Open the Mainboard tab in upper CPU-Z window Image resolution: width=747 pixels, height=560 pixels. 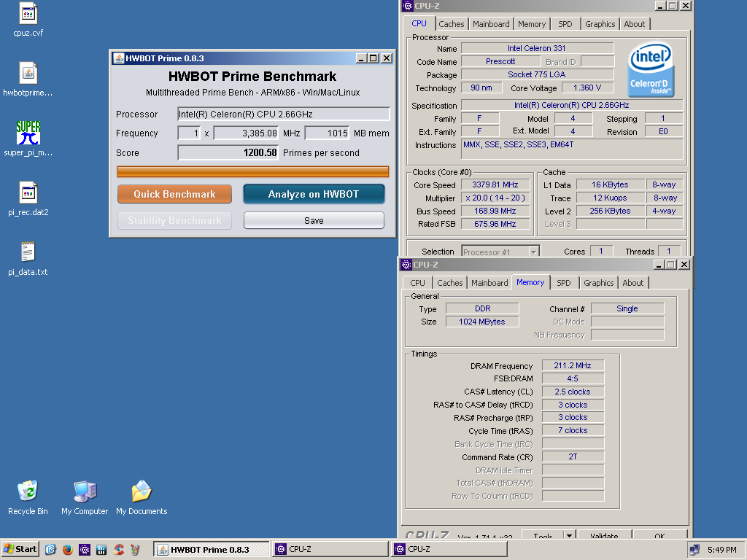491,24
